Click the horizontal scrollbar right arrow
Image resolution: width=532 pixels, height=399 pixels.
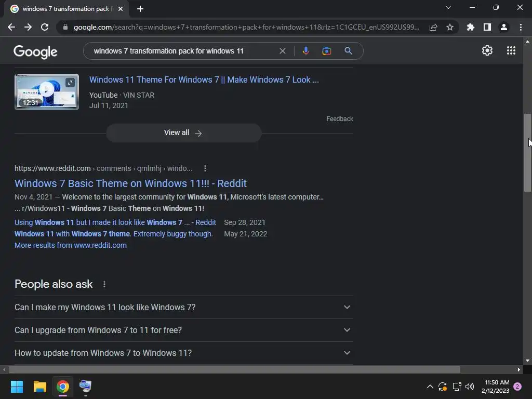519,369
